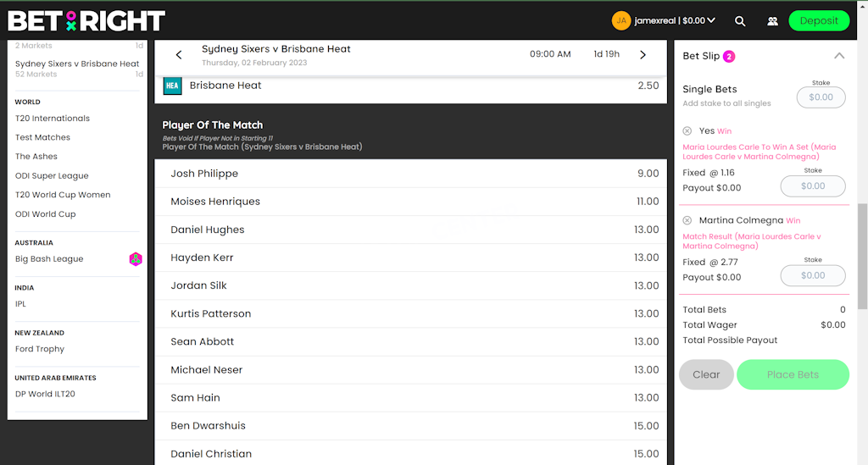This screenshot has height=465, width=868.
Task: Select Michael Neser at 13.00
Action: tap(411, 370)
